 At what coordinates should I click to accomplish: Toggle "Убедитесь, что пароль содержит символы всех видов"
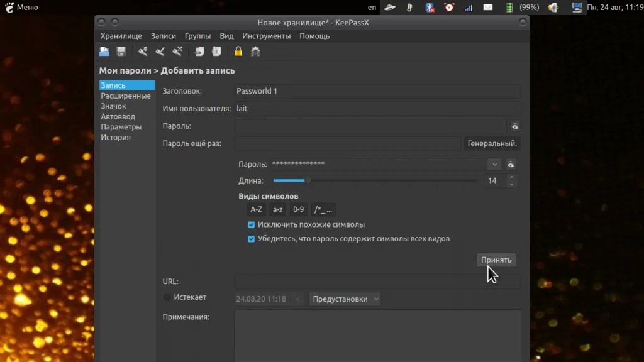coord(252,239)
